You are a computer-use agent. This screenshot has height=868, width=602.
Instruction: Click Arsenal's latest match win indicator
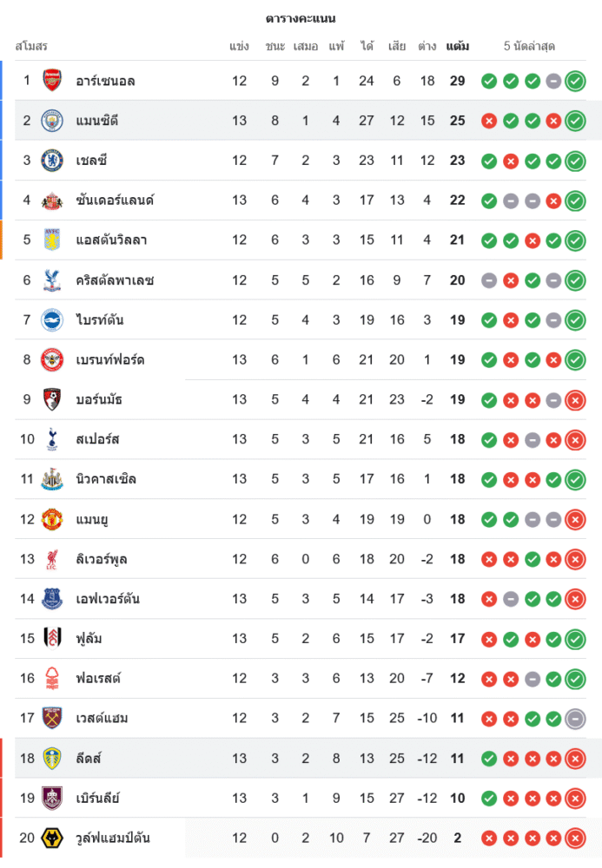tap(575, 82)
